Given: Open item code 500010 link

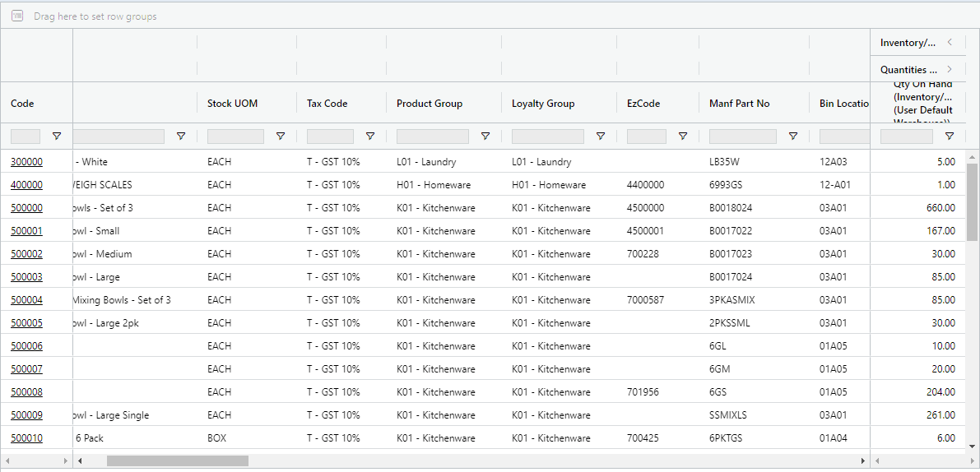Looking at the screenshot, I should coord(26,438).
